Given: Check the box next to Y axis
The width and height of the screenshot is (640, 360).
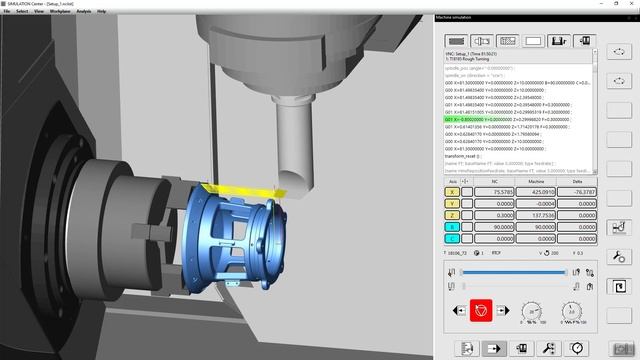Looking at the screenshot, I should (x=467, y=203).
